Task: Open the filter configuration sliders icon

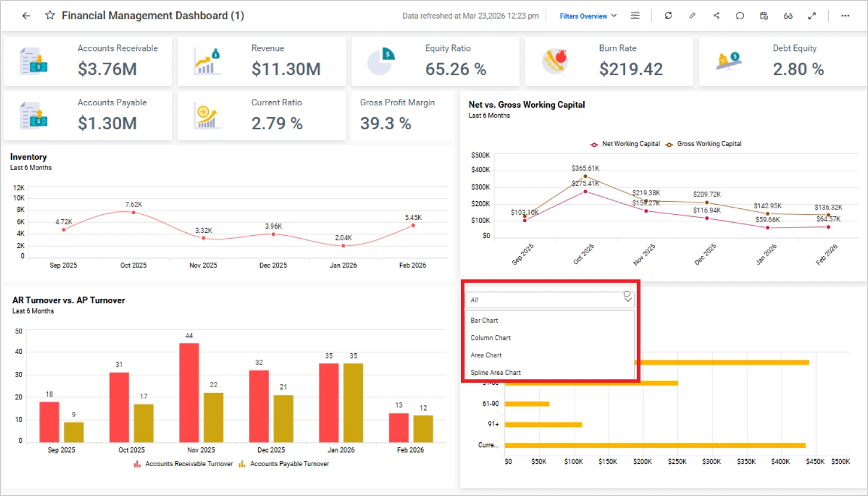Action: (635, 16)
